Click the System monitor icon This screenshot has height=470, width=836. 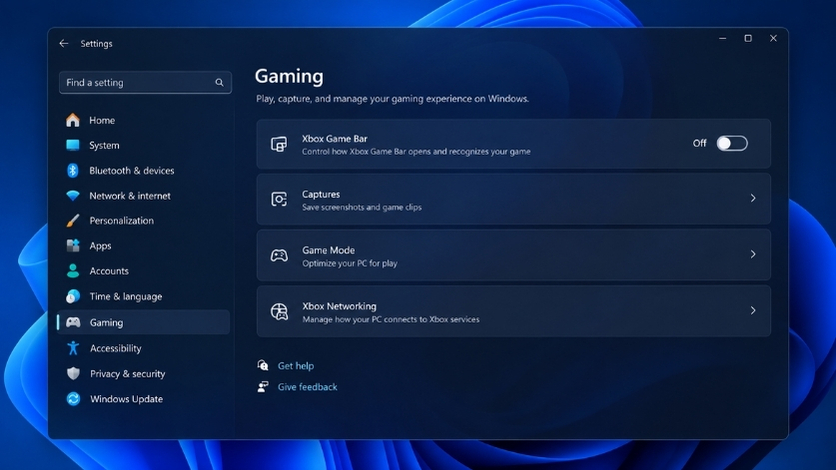[x=73, y=145]
